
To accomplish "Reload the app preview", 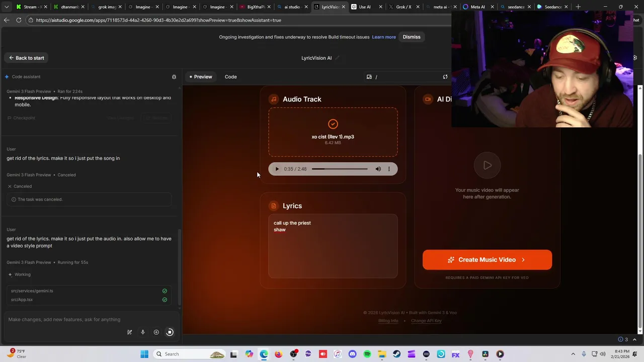I will 445,77.
